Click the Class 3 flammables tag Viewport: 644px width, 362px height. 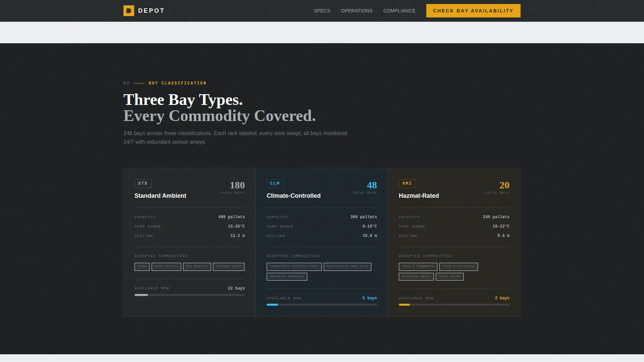tap(418, 266)
